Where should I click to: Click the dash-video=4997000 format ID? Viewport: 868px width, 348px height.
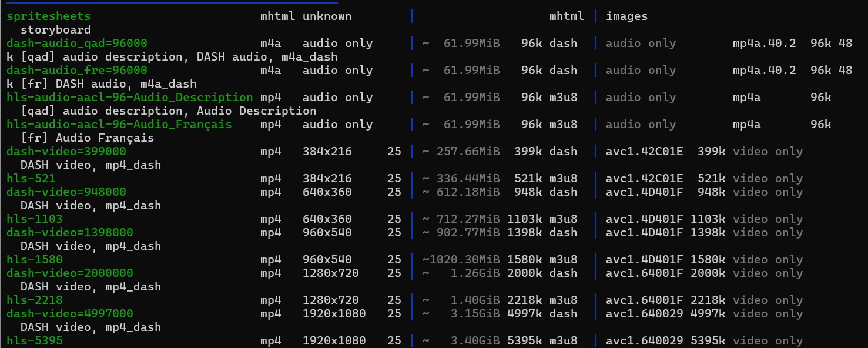coord(70,314)
